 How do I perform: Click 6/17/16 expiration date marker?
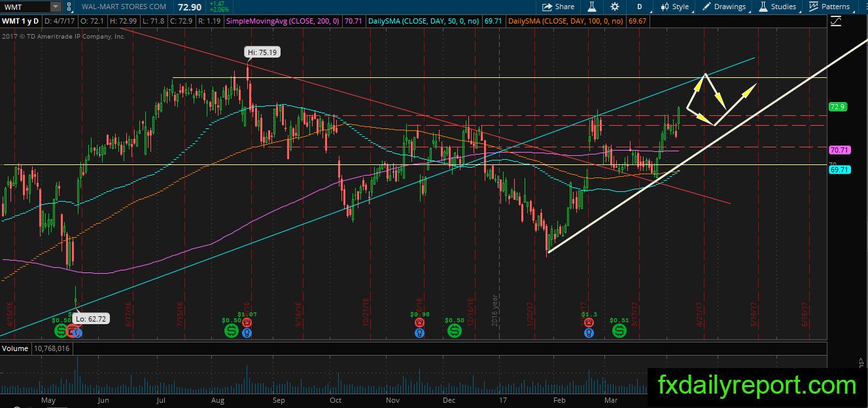pos(128,316)
